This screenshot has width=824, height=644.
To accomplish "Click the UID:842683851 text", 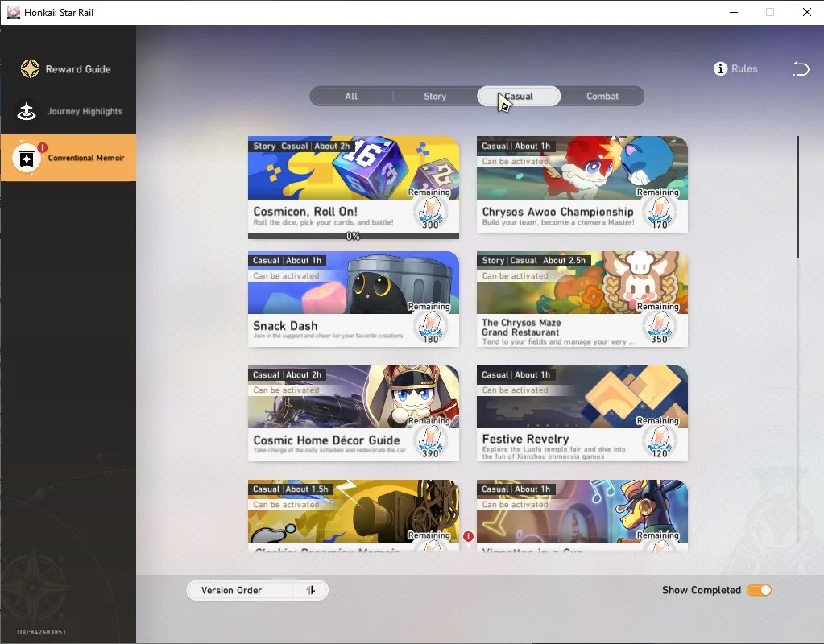I will pos(42,632).
